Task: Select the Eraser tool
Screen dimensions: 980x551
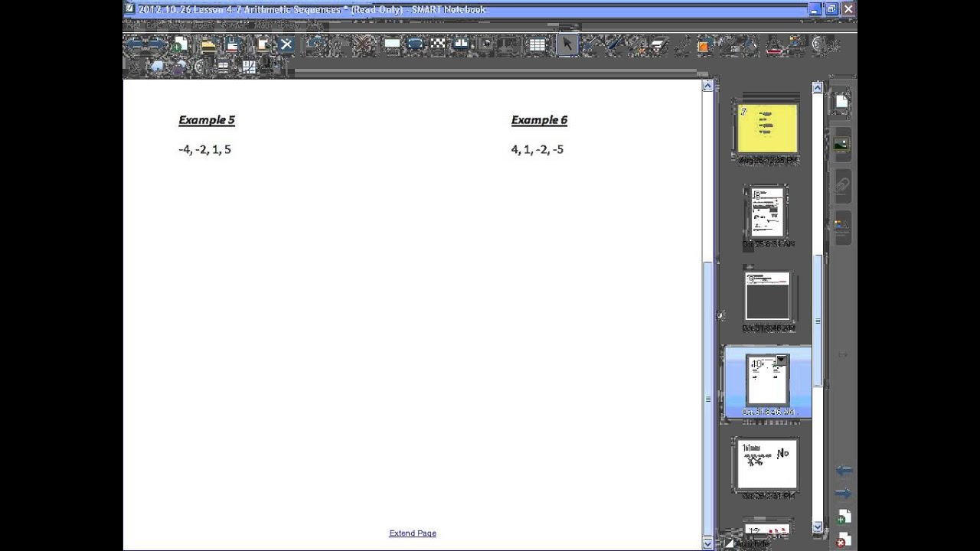Action: tap(659, 44)
